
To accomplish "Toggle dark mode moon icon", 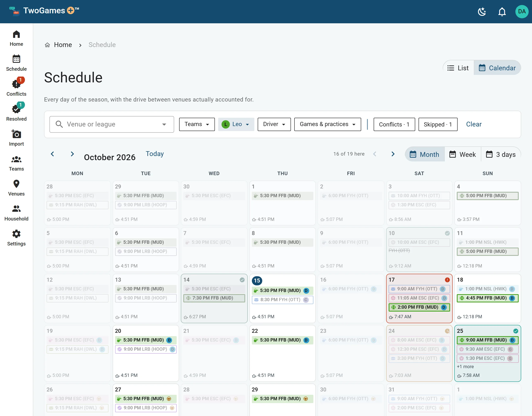I will click(x=482, y=11).
